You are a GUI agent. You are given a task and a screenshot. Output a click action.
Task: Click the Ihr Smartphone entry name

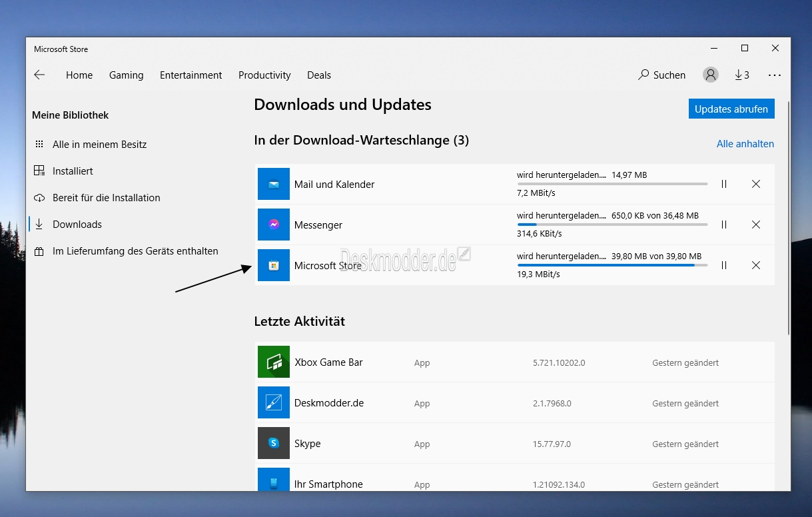328,484
